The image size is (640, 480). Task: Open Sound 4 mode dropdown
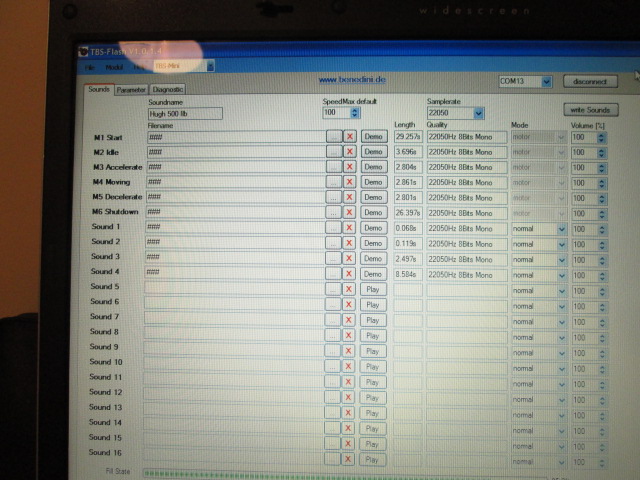[x=562, y=276]
